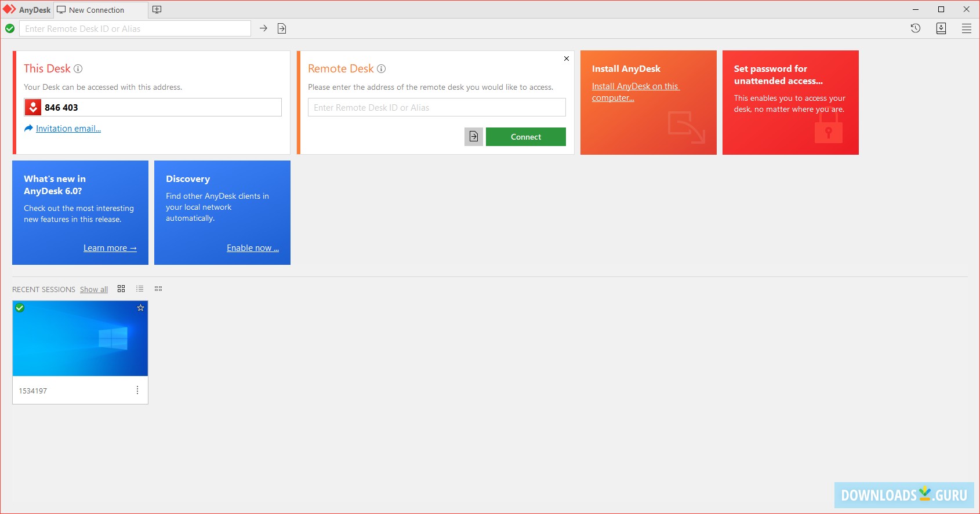980x514 pixels.
Task: Switch to the New Connection tab
Action: coord(100,10)
